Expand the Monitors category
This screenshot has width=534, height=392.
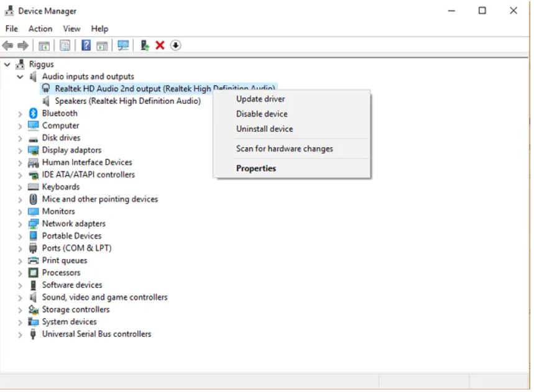coord(20,212)
